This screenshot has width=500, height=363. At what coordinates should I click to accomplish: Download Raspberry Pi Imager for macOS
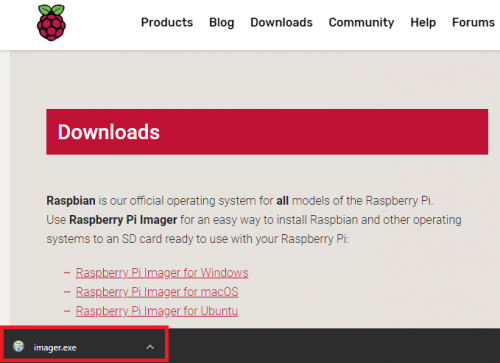(157, 292)
